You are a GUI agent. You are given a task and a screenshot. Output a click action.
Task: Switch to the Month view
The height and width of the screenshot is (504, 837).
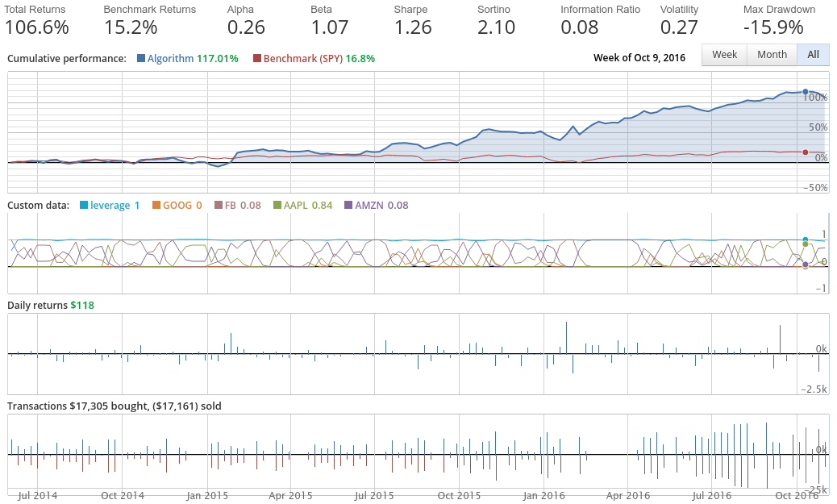pyautogui.click(x=771, y=55)
